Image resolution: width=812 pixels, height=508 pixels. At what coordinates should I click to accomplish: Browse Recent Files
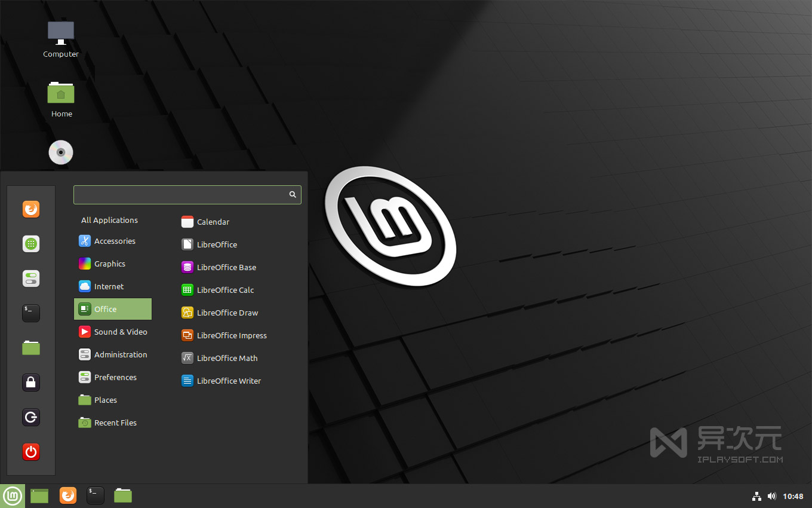click(115, 423)
